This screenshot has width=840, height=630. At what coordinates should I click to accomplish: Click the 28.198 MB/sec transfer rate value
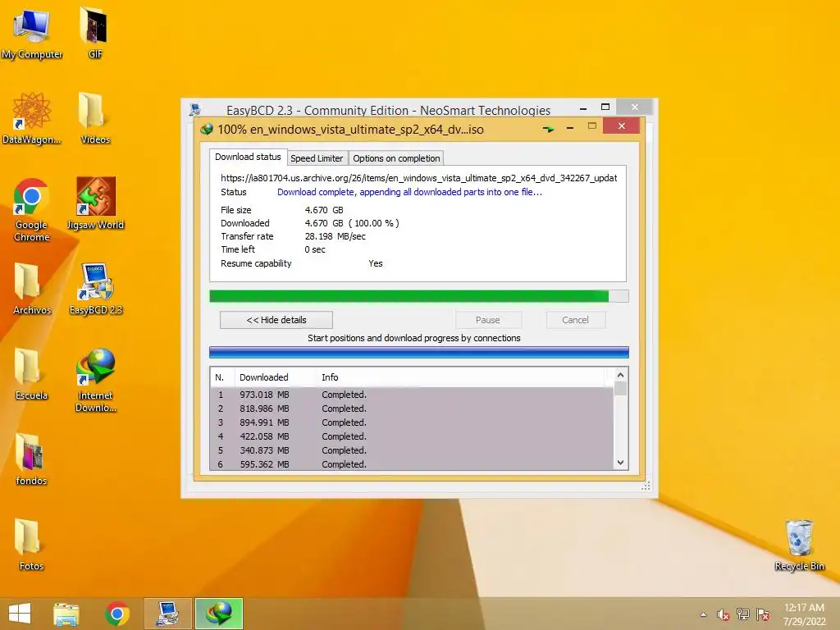[x=336, y=236]
